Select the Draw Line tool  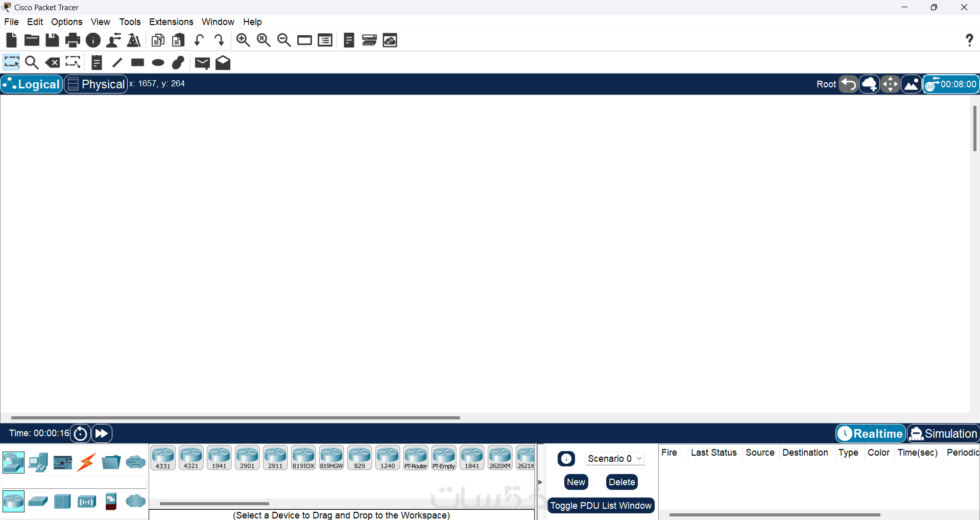pyautogui.click(x=117, y=62)
